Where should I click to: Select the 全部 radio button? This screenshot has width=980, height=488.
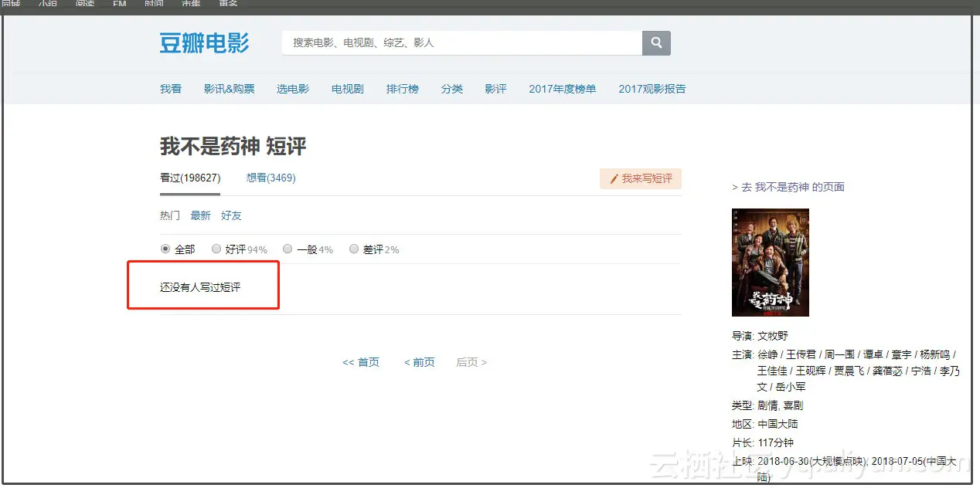click(x=165, y=249)
